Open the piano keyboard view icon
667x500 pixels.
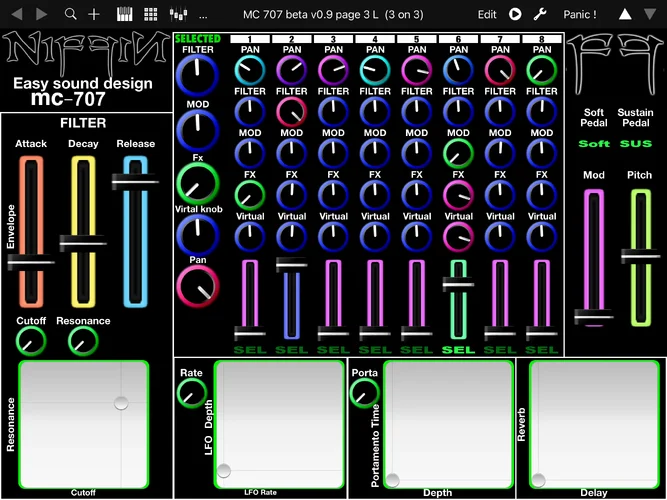(x=126, y=15)
